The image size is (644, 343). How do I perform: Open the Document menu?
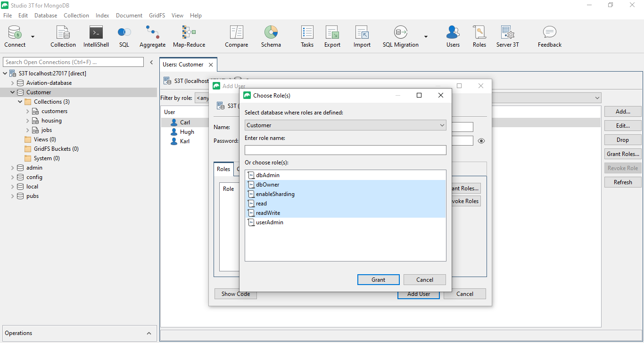point(129,16)
